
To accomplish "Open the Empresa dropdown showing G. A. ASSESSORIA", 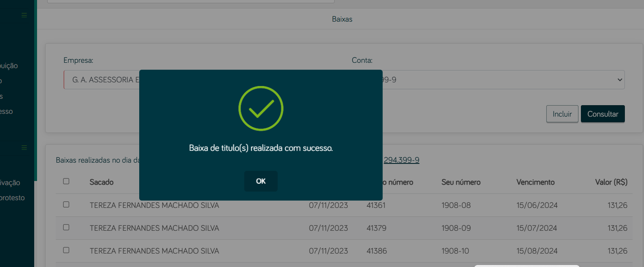I will pyautogui.click(x=101, y=80).
